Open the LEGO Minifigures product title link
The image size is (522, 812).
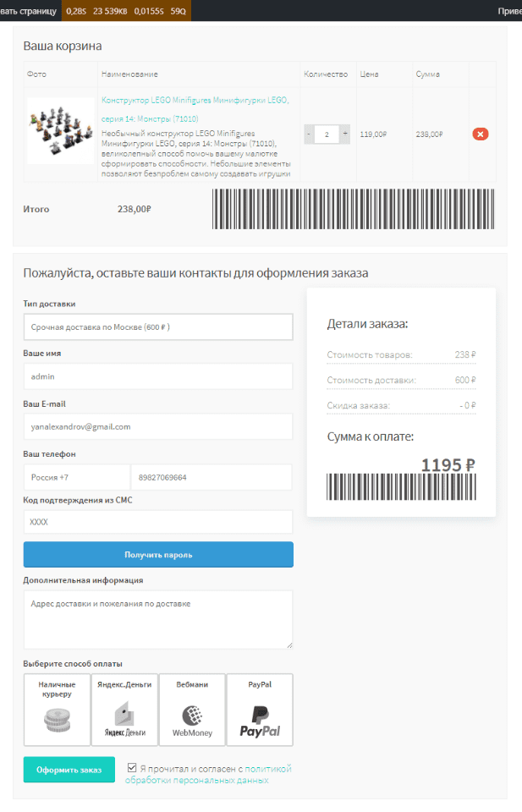(x=195, y=100)
